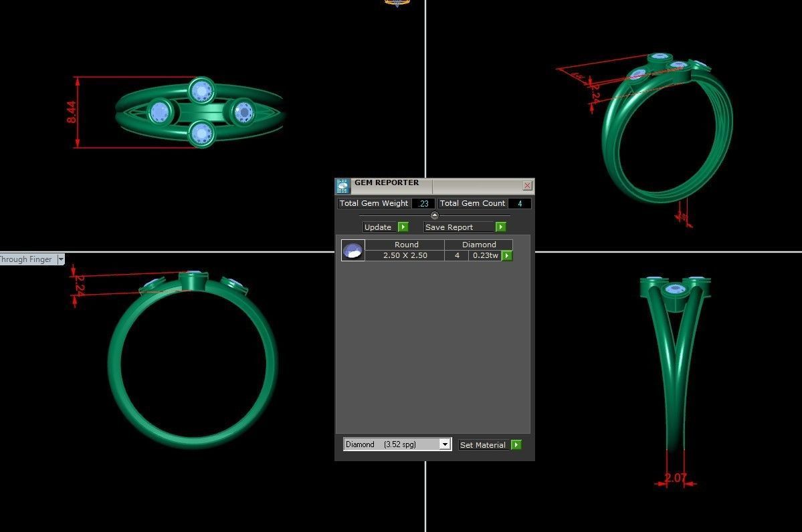Click the Set Material button
Image resolution: width=802 pixels, height=532 pixels.
coord(484,444)
